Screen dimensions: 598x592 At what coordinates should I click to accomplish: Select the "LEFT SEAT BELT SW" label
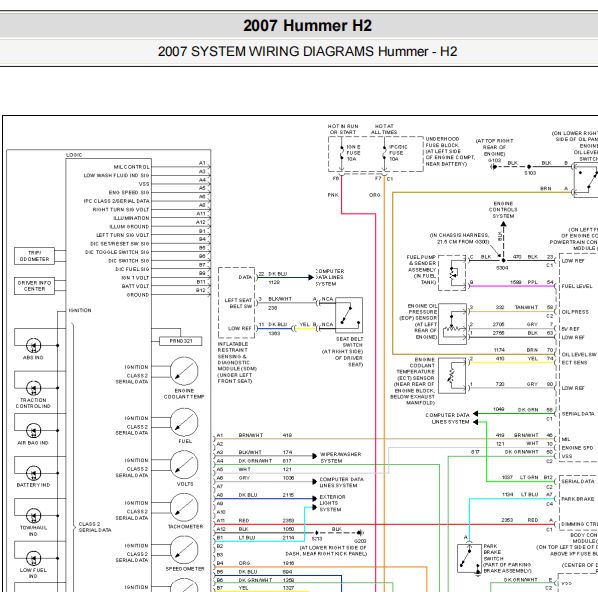[x=238, y=303]
